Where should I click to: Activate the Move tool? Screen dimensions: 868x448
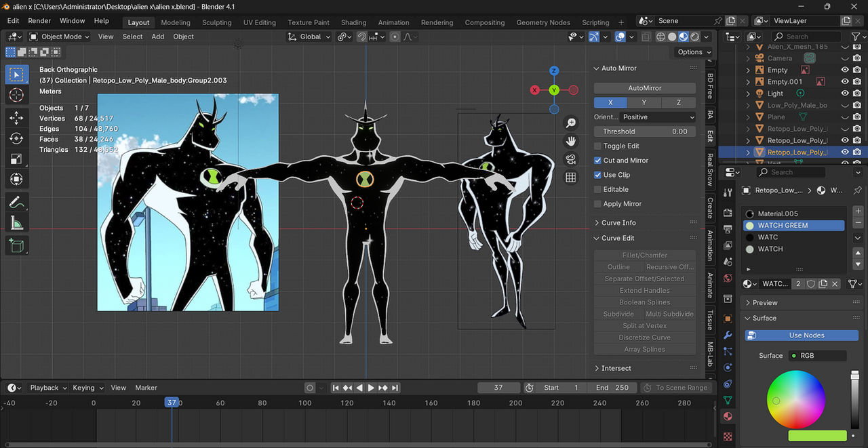coord(17,118)
